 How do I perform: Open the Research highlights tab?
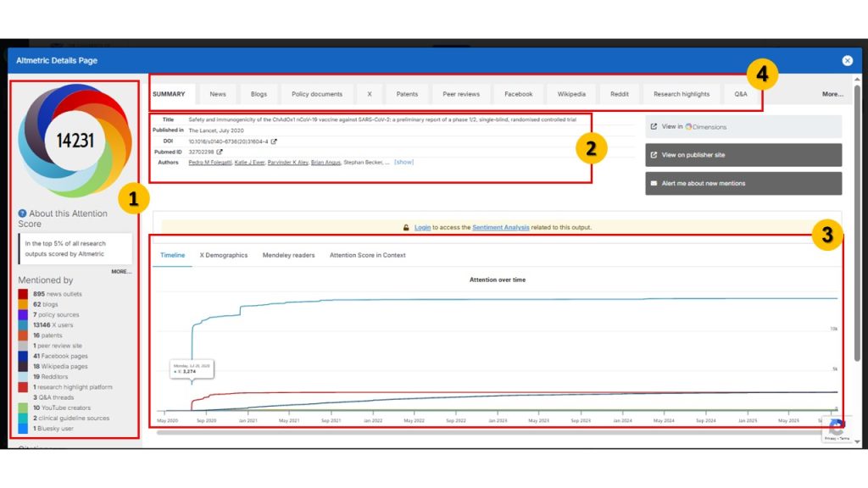point(682,94)
